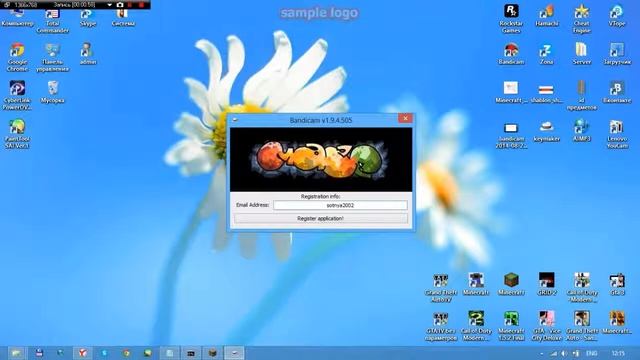640x360 pixels.
Task: Open Total Commander desktop shortcut
Action: click(x=52, y=20)
